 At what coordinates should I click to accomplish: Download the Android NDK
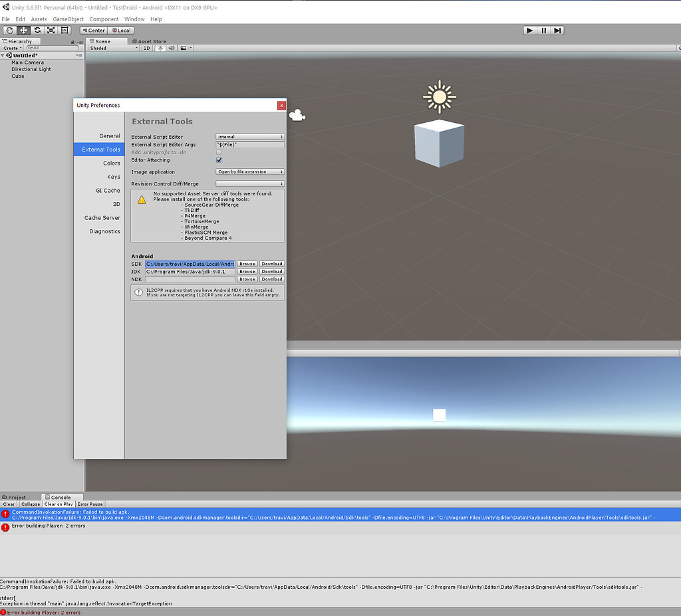point(272,279)
